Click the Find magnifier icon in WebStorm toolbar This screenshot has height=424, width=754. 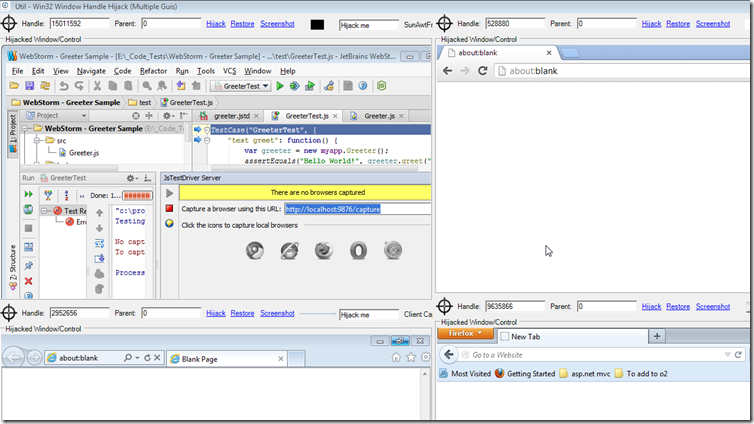point(147,86)
